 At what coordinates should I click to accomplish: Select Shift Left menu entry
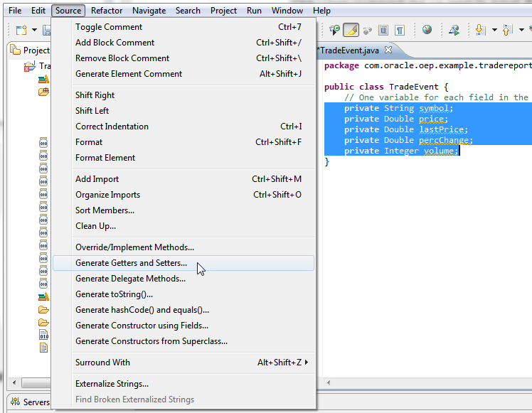click(x=183, y=111)
